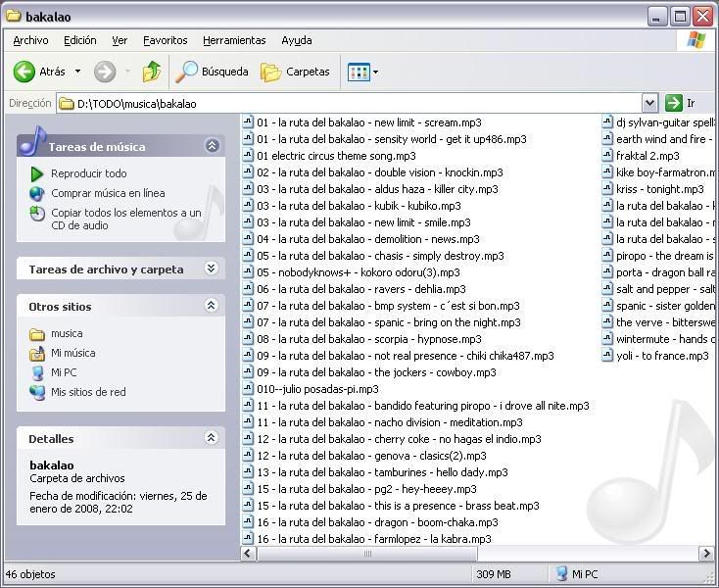
Task: Select icon of 03 - kubik - kubiko.mp3
Action: pos(248,206)
